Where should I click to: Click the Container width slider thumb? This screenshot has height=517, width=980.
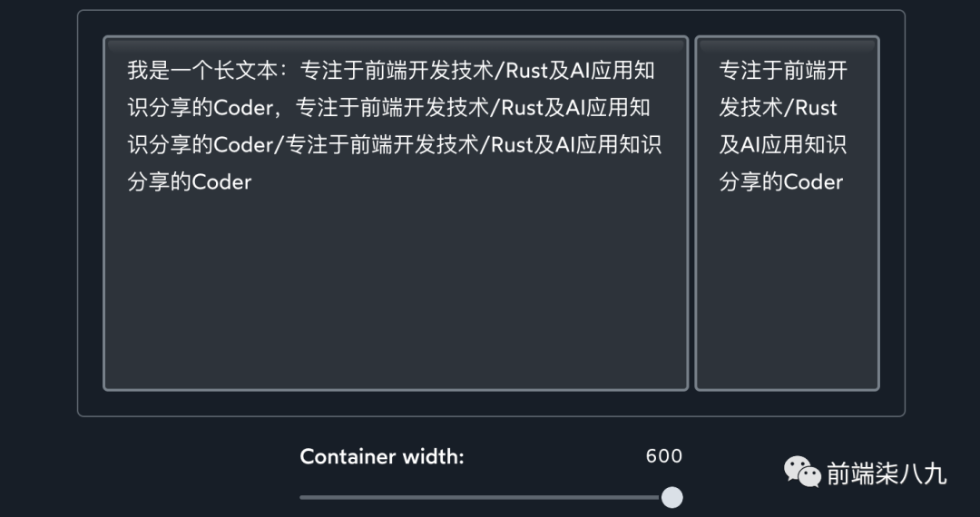(671, 497)
